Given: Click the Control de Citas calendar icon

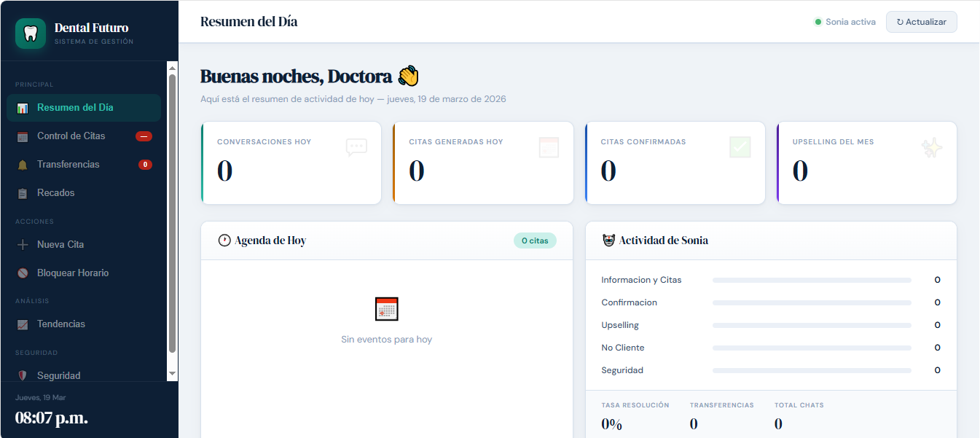Looking at the screenshot, I should click(23, 136).
